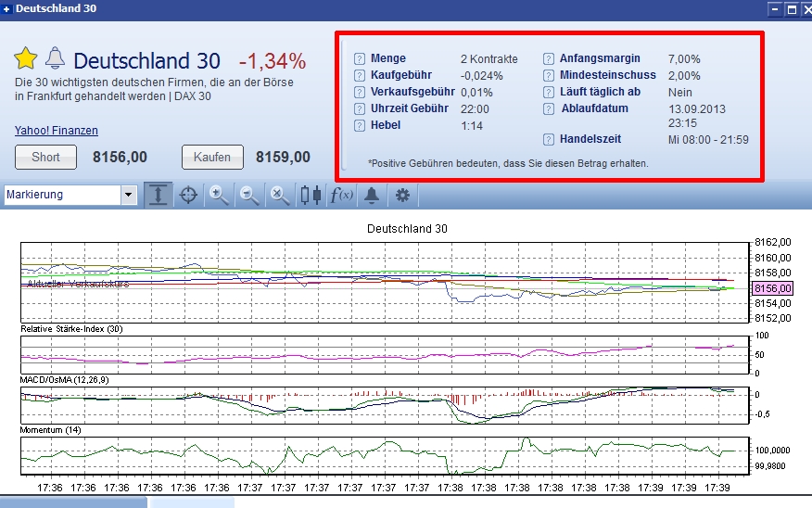This screenshot has height=508, width=812.
Task: Click the Mindesteinschuss value 2,00%
Action: (684, 76)
